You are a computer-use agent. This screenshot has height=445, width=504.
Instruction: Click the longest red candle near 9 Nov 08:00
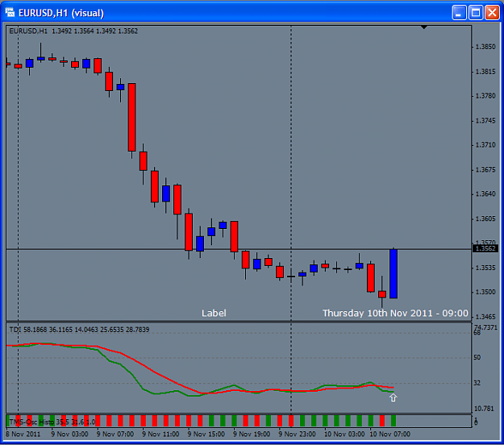131,117
